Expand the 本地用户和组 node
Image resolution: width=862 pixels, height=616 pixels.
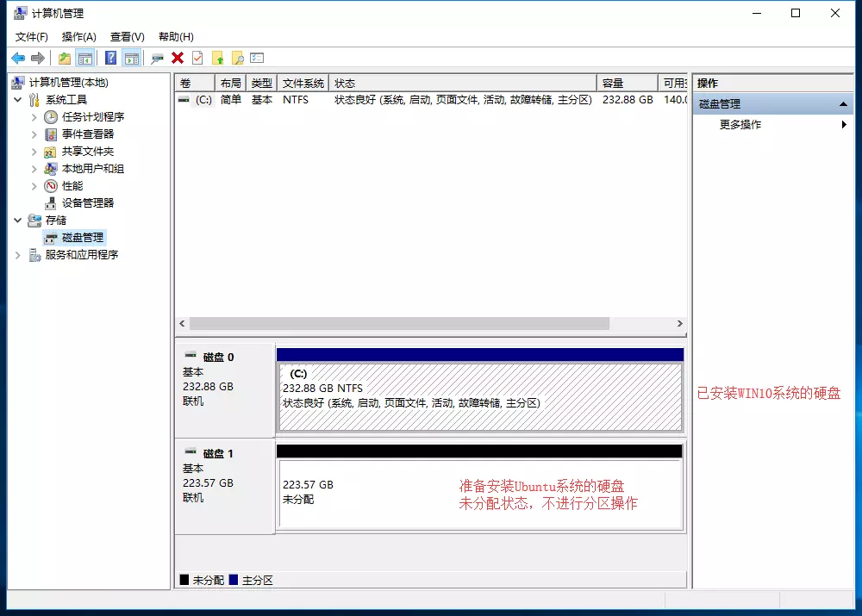point(34,169)
